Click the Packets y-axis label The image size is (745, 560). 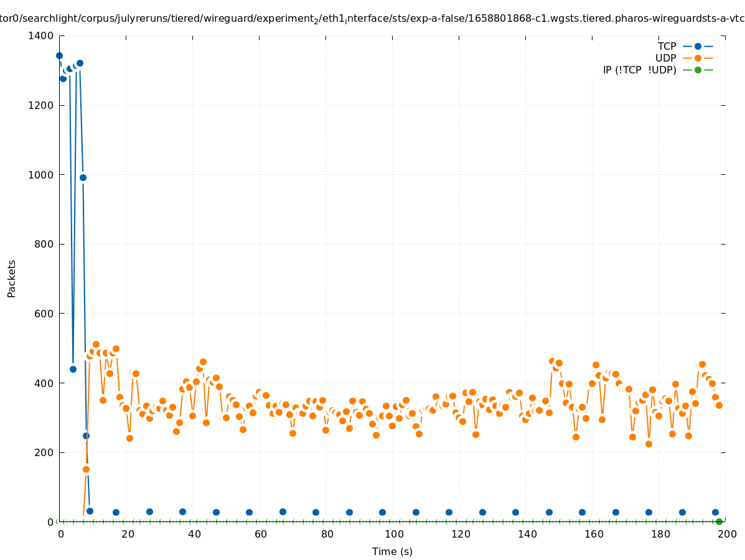(12, 278)
